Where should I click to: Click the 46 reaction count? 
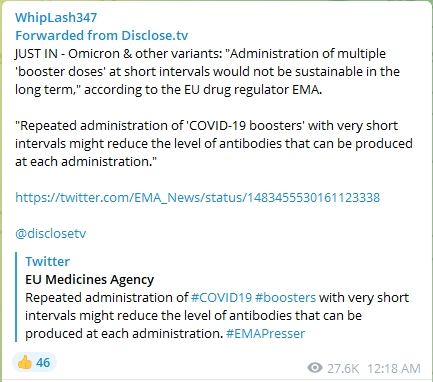[x=43, y=362]
